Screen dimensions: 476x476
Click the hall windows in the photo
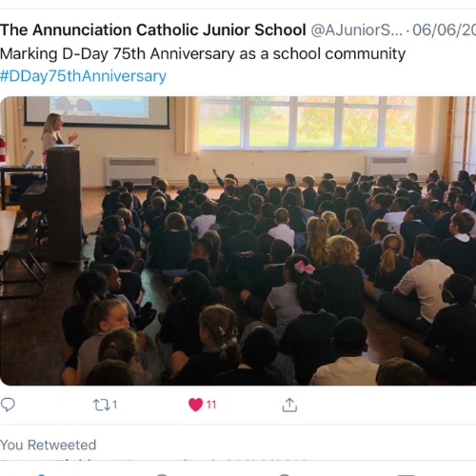coord(307,123)
